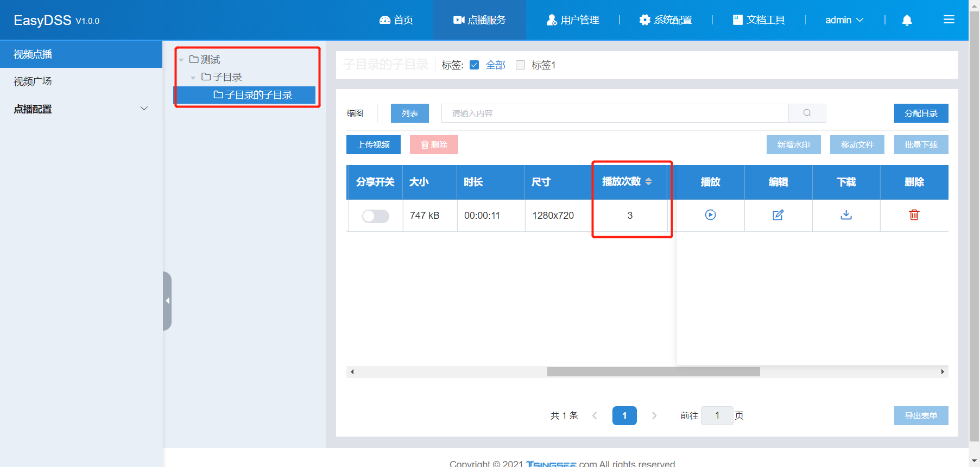Focus the 请输入内容 search field
This screenshot has height=467, width=980.
[615, 113]
